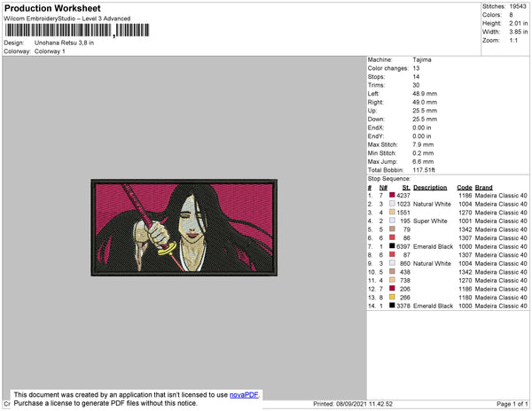Select the Max Stitch value '7.9 mm'

point(423,144)
